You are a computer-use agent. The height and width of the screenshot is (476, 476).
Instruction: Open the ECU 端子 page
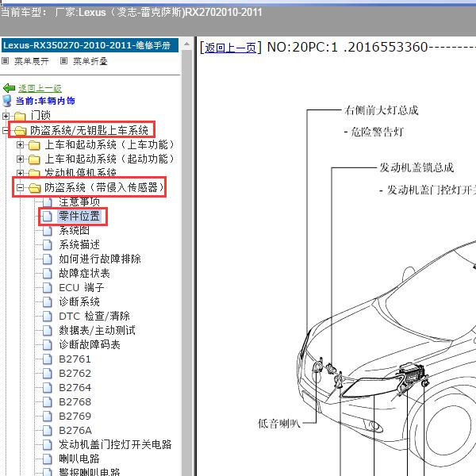click(82, 287)
